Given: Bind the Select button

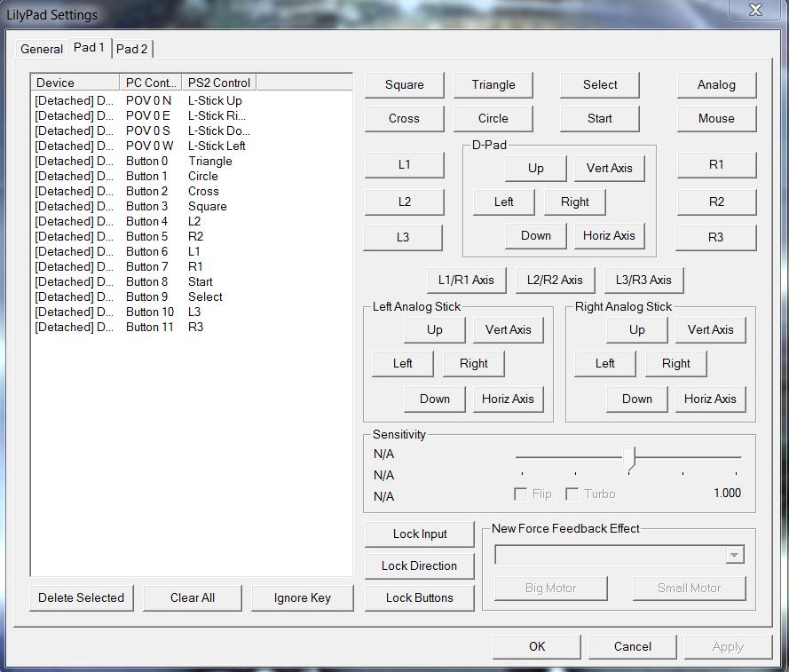Looking at the screenshot, I should pos(600,84).
